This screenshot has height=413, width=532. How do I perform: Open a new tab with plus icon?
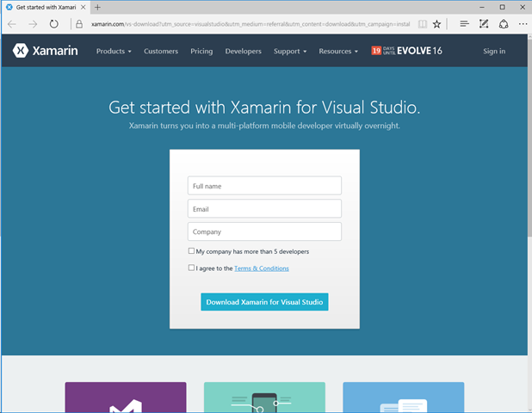(x=97, y=7)
